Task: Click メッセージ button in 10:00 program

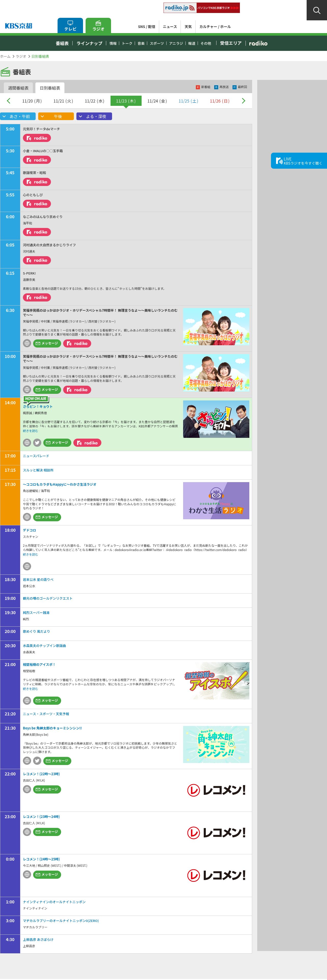Action: point(47,390)
